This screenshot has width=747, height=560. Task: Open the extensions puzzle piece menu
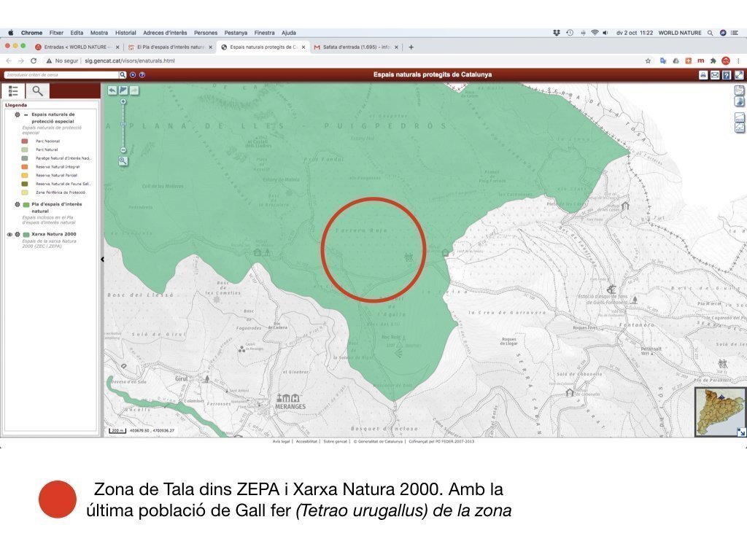tap(713, 61)
